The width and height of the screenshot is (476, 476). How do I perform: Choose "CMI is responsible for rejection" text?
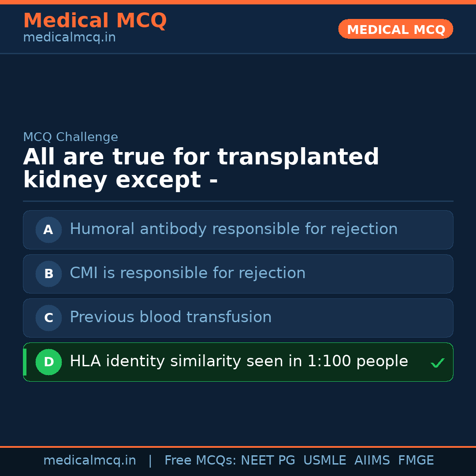tap(187, 273)
